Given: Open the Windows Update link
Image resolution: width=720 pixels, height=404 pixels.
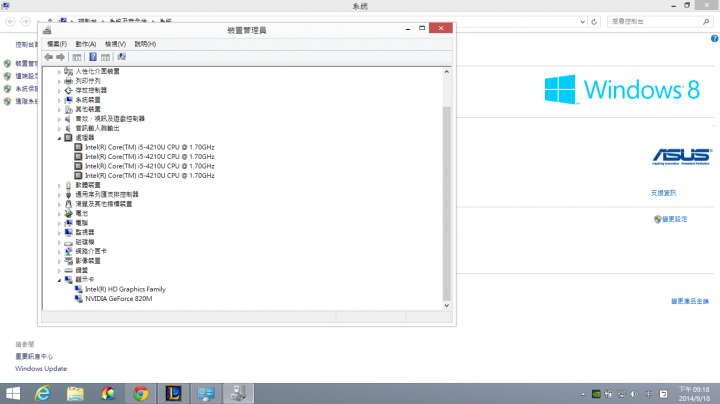Looking at the screenshot, I should [x=41, y=369].
